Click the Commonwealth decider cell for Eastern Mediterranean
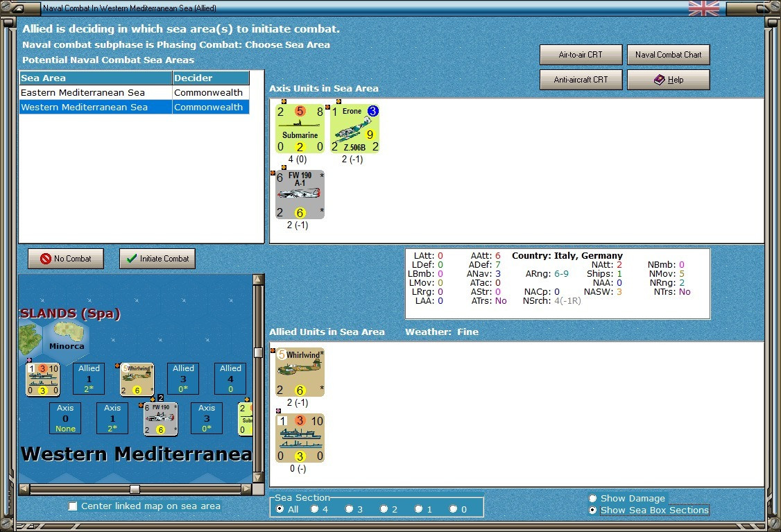Screen dimensions: 781x532 pyautogui.click(x=211, y=93)
